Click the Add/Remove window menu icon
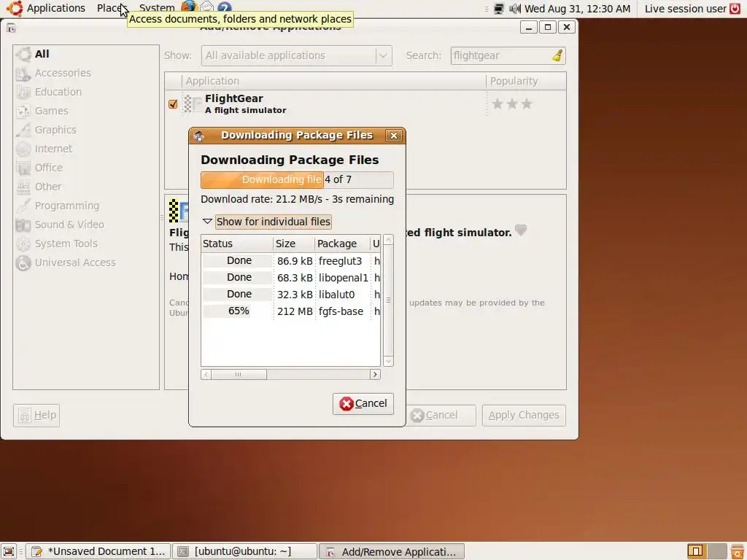Screen dimensions: 747x560 click(x=12, y=28)
